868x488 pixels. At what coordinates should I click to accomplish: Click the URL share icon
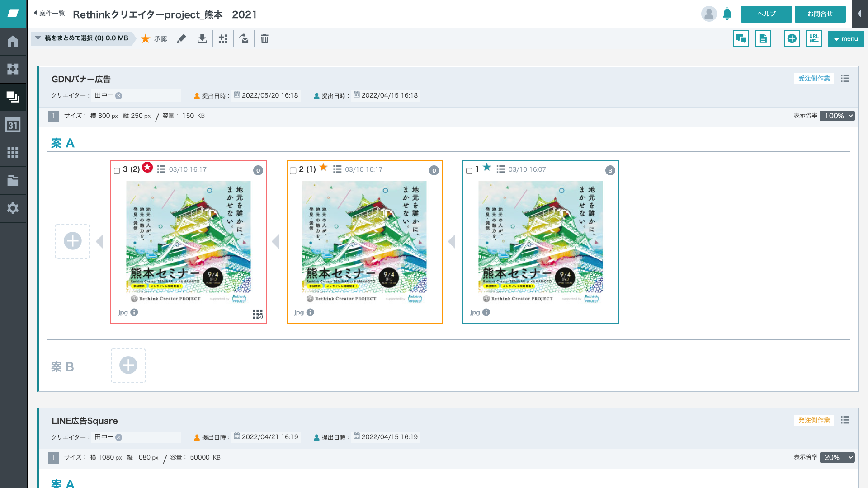[x=814, y=38]
